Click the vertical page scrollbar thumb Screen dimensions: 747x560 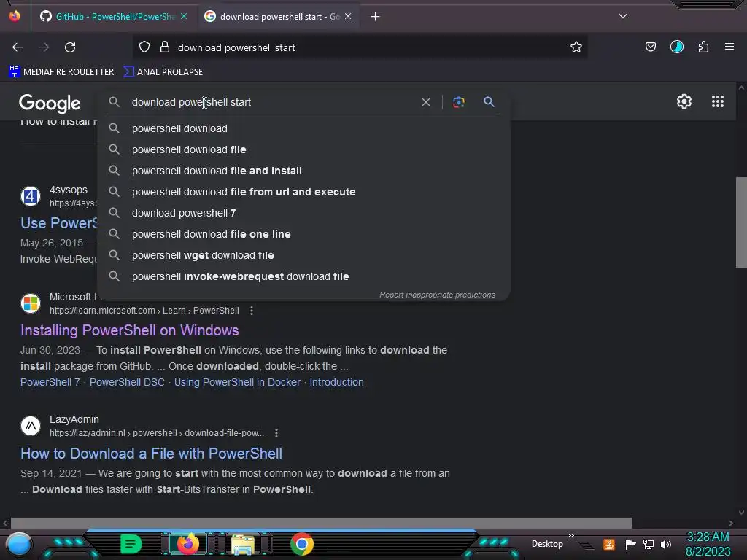click(x=741, y=222)
